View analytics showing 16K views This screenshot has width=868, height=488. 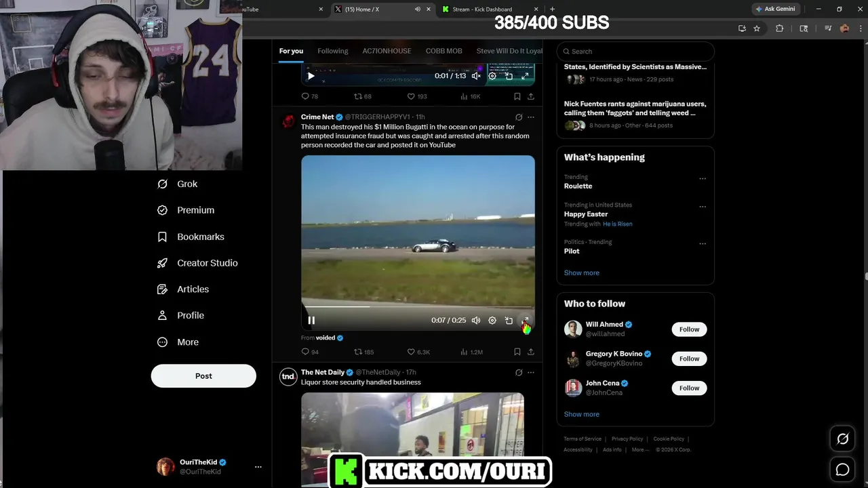tap(470, 97)
